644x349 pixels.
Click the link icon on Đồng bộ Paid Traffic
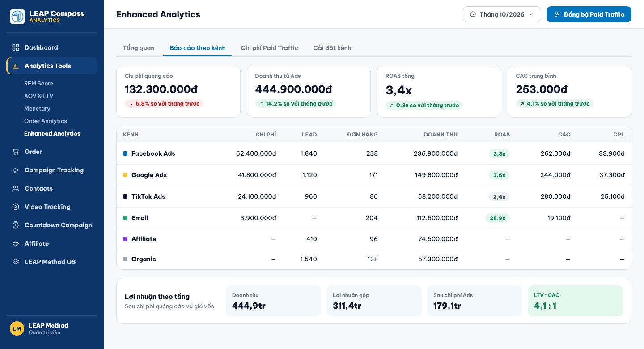pos(557,14)
